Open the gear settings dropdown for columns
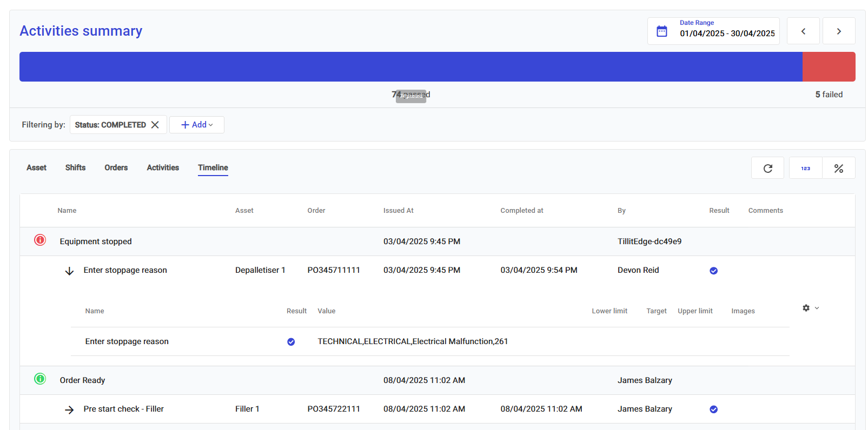Viewport: 868px width, 430px height. point(810,308)
